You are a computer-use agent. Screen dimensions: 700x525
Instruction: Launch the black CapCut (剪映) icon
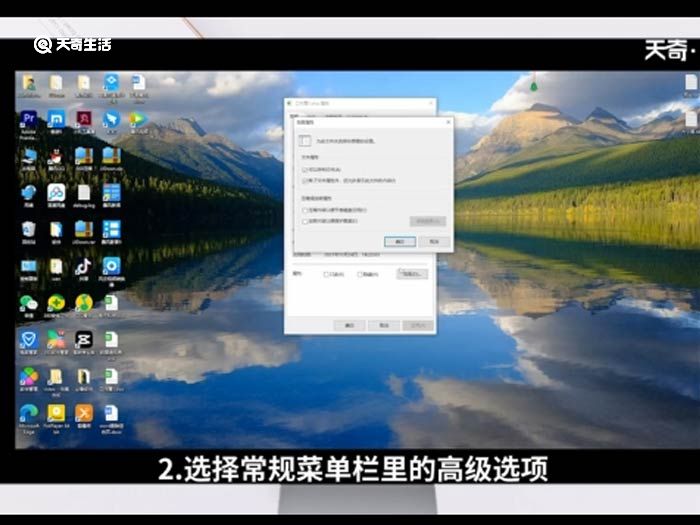coord(83,340)
